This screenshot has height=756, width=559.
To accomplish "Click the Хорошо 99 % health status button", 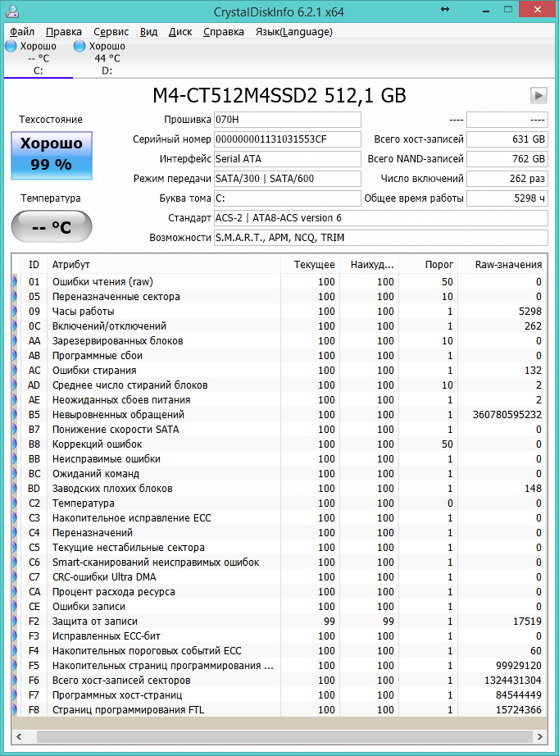I will 52,156.
